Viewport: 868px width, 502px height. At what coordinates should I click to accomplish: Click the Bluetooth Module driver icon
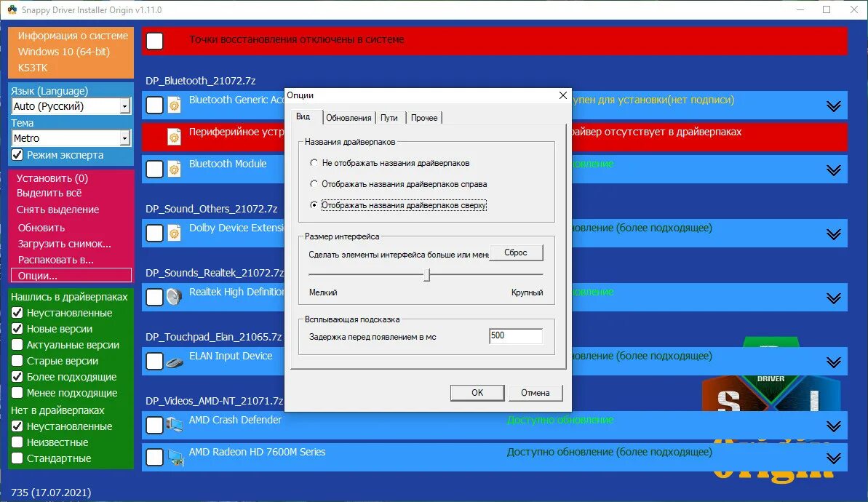point(175,169)
